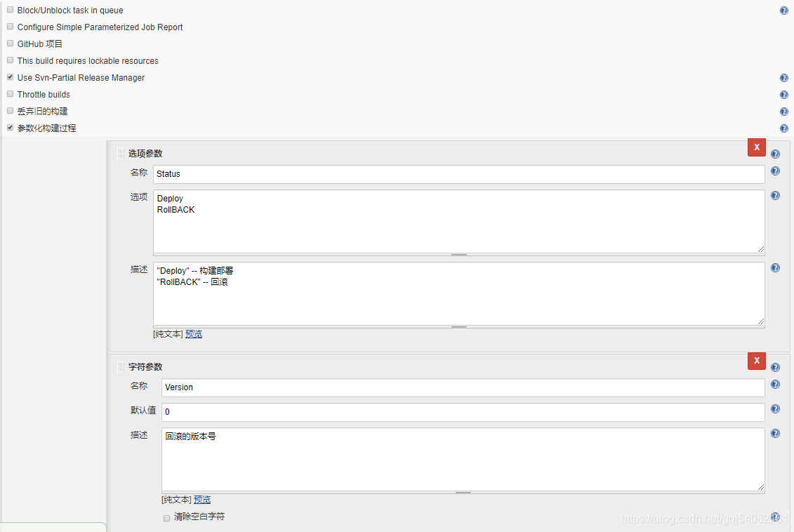Open help icon for 选项参数 section header
This screenshot has width=794, height=532.
click(x=775, y=154)
